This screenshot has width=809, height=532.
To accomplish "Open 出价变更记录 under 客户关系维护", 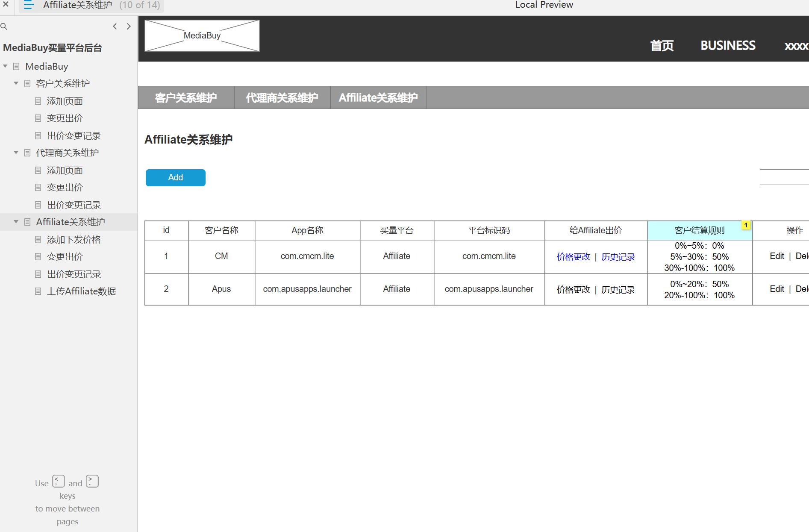I will click(74, 136).
